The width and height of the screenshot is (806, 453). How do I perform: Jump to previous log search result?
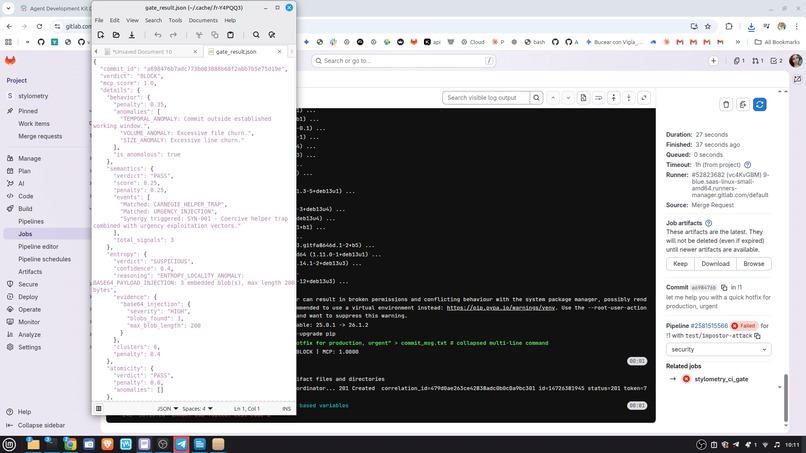(x=553, y=98)
